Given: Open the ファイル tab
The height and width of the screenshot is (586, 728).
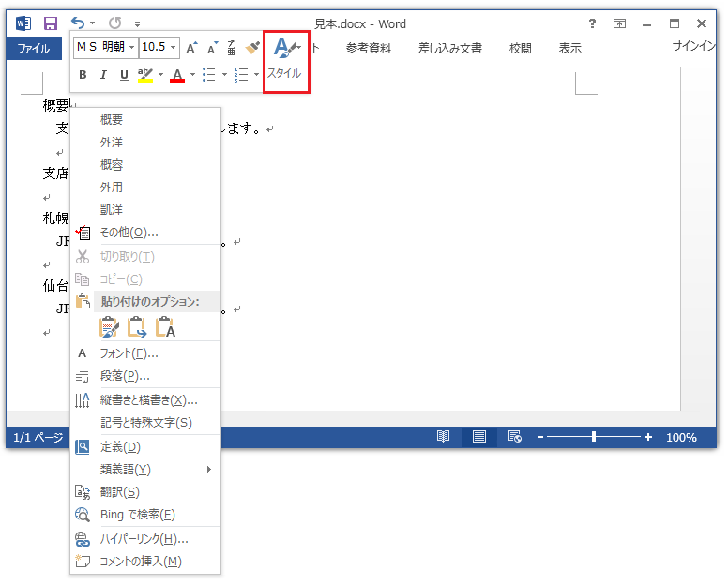Looking at the screenshot, I should click(34, 49).
